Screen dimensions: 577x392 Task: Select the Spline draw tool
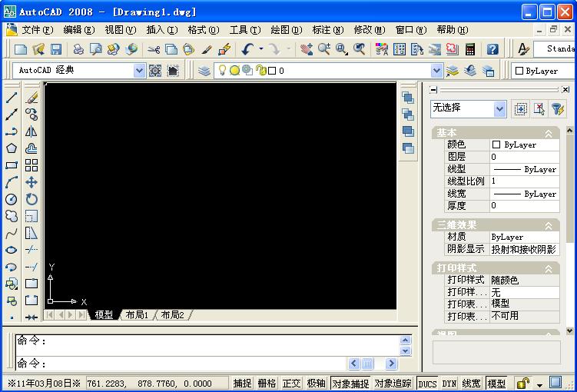12,233
